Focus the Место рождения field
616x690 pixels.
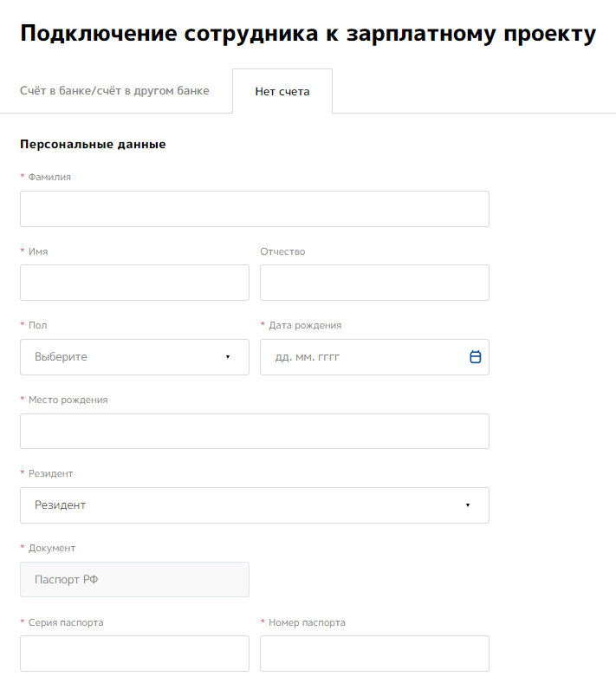point(254,431)
